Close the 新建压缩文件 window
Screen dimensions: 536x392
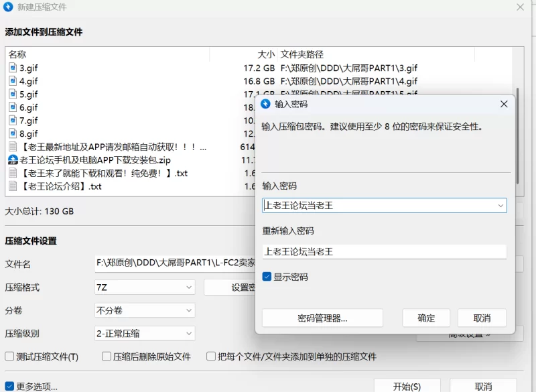tap(521, 7)
